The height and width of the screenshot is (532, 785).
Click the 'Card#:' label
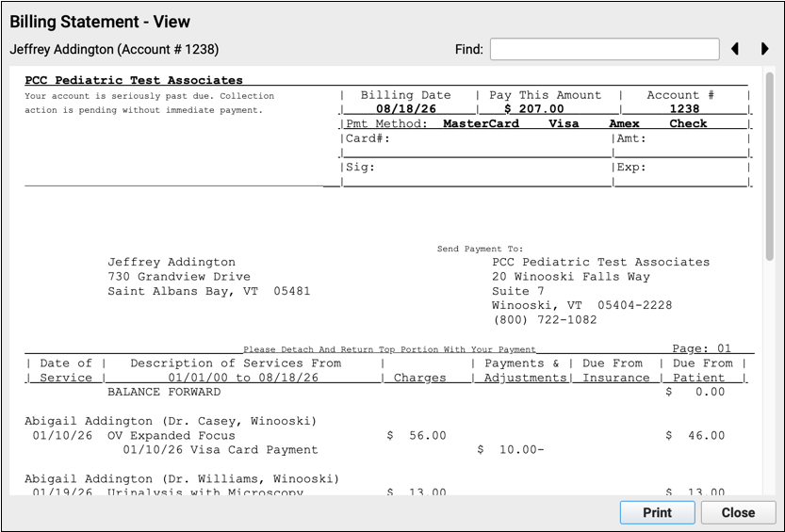[x=368, y=138]
